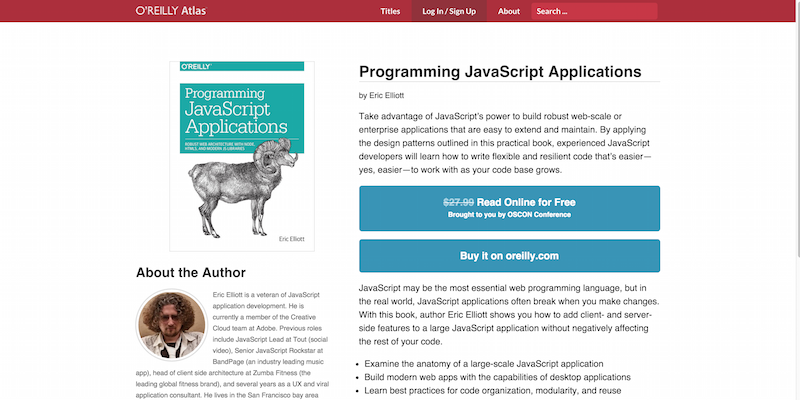Screen dimensions: 800x400
Task: Open the About menu item
Action: tap(509, 11)
